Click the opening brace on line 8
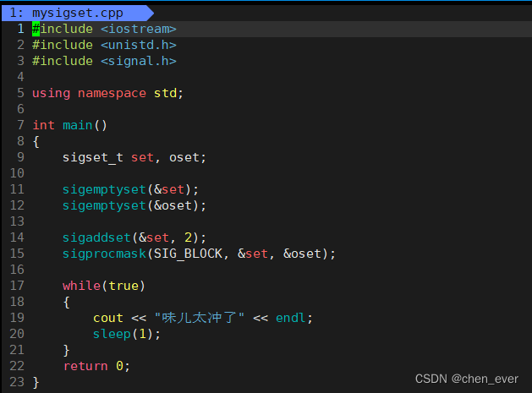Viewport: 532px width, 393px height. click(36, 142)
